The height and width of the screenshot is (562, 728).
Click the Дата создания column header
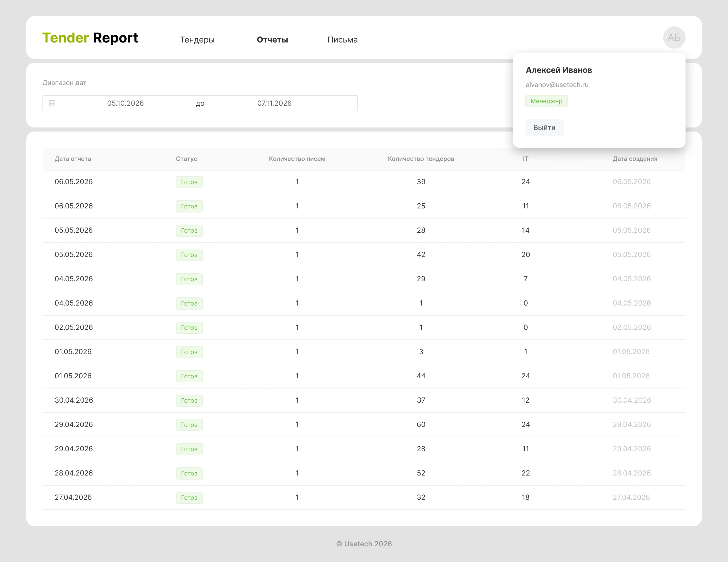(635, 159)
